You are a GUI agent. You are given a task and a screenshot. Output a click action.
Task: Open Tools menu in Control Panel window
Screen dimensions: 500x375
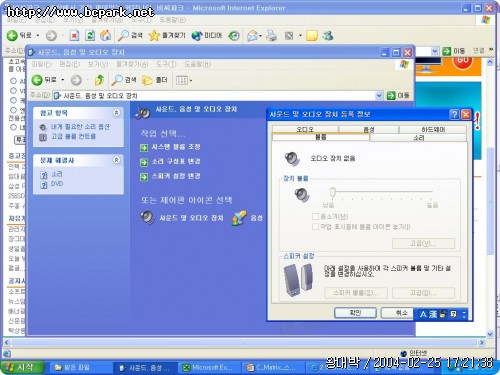[166, 64]
